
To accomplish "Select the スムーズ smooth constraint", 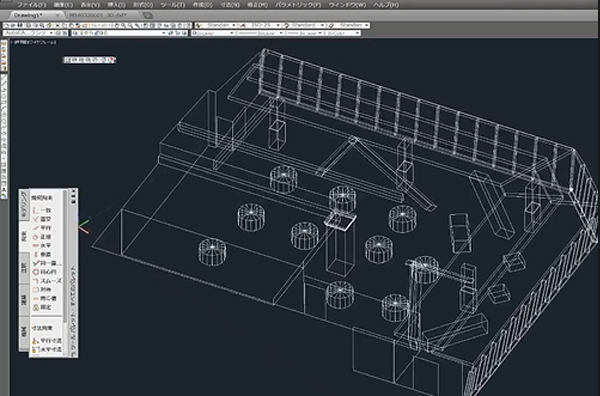I will (x=47, y=281).
